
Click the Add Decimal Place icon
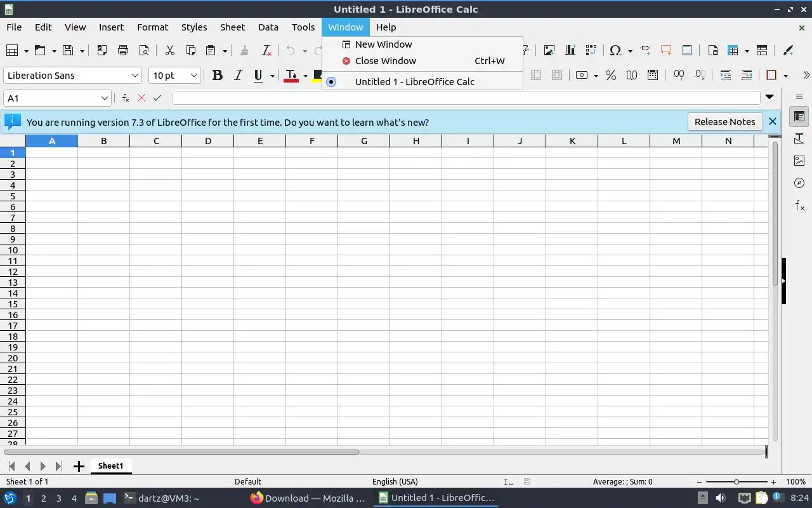tap(679, 75)
